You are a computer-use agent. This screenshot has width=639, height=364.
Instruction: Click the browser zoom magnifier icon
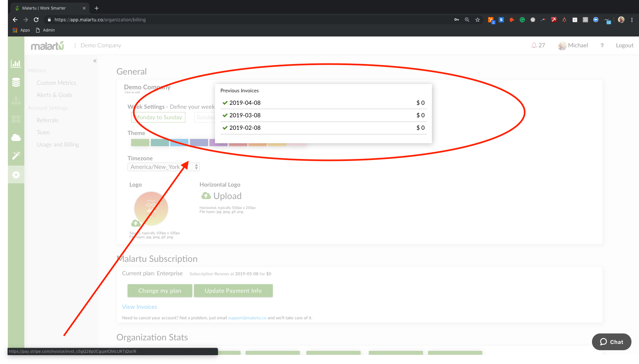tap(467, 20)
